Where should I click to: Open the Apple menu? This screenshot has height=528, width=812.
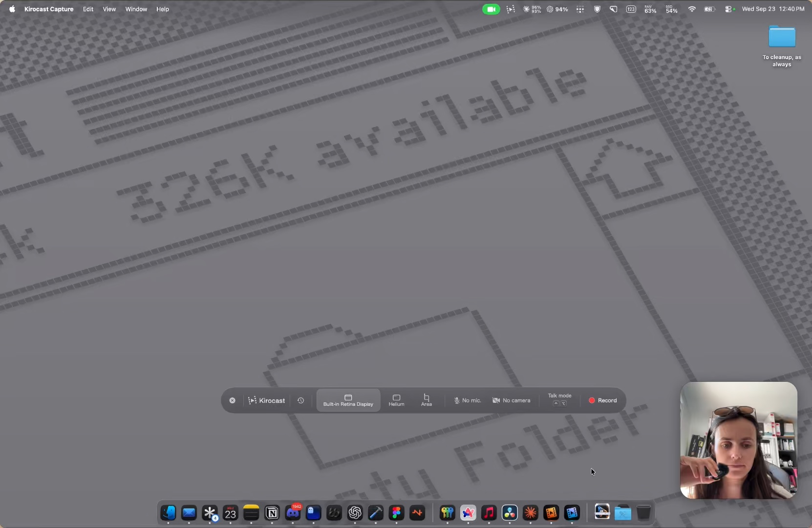pyautogui.click(x=12, y=9)
